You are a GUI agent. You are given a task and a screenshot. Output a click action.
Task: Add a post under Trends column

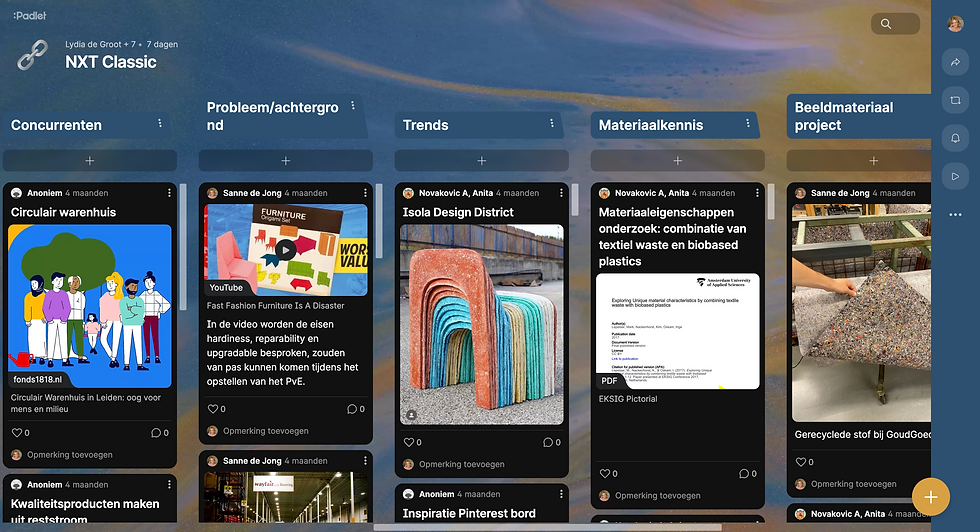click(482, 161)
